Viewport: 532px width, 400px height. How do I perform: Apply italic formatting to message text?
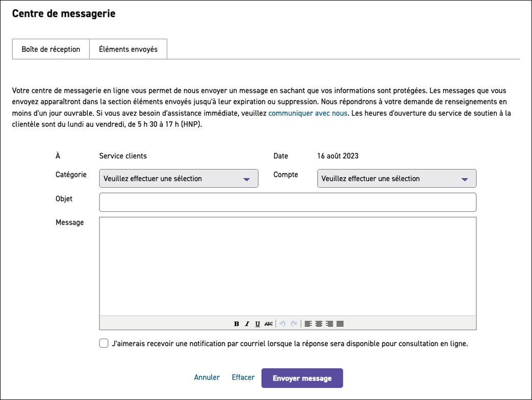click(247, 324)
